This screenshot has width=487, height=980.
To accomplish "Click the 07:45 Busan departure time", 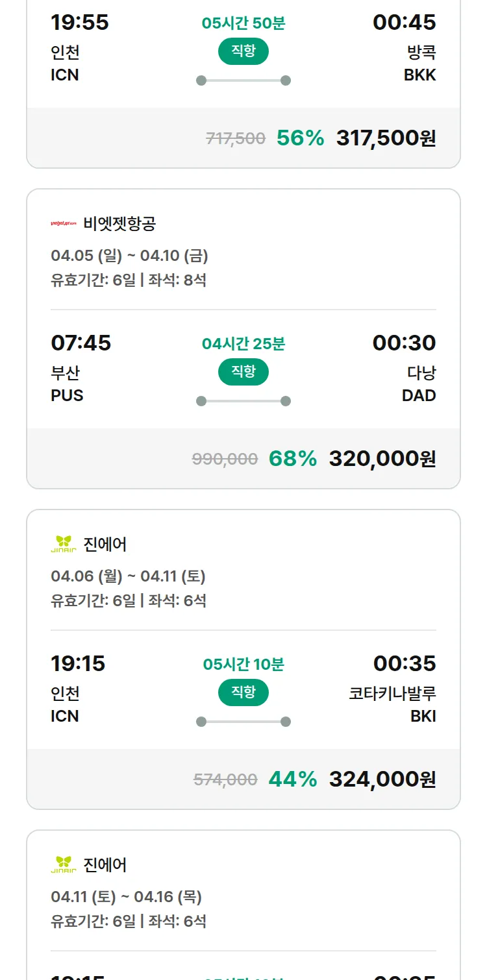I will point(81,343).
